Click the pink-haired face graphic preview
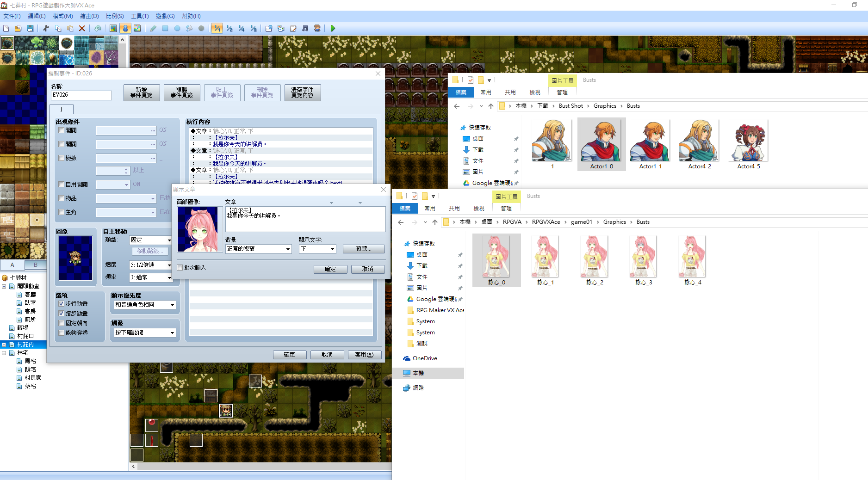The height and width of the screenshot is (480, 868). coord(198,229)
